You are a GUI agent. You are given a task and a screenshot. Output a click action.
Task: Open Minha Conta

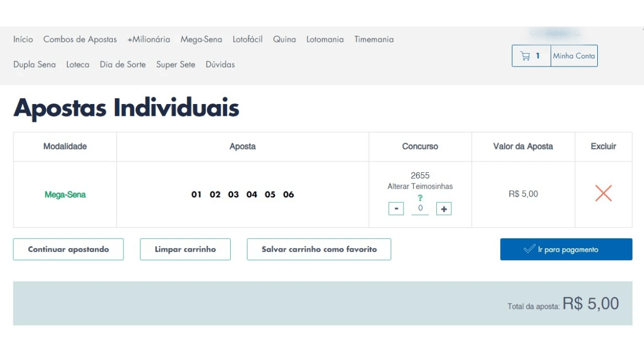(574, 56)
